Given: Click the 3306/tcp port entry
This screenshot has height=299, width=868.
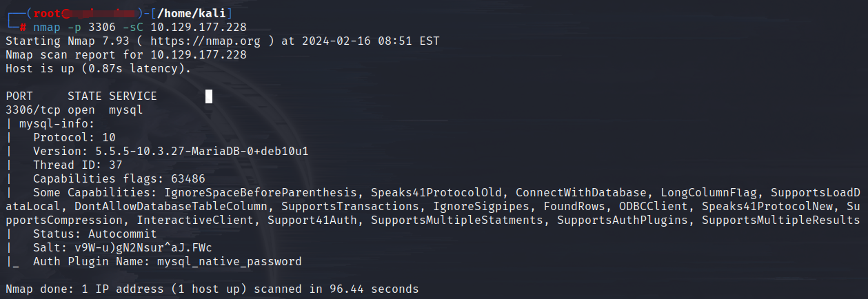Looking at the screenshot, I should pos(32,110).
